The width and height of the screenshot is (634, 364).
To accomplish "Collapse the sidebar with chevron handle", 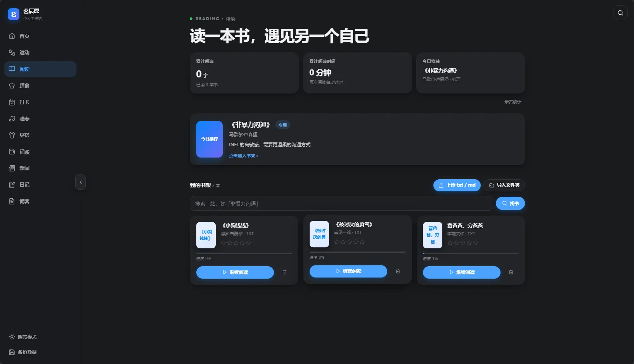I will 80,182.
